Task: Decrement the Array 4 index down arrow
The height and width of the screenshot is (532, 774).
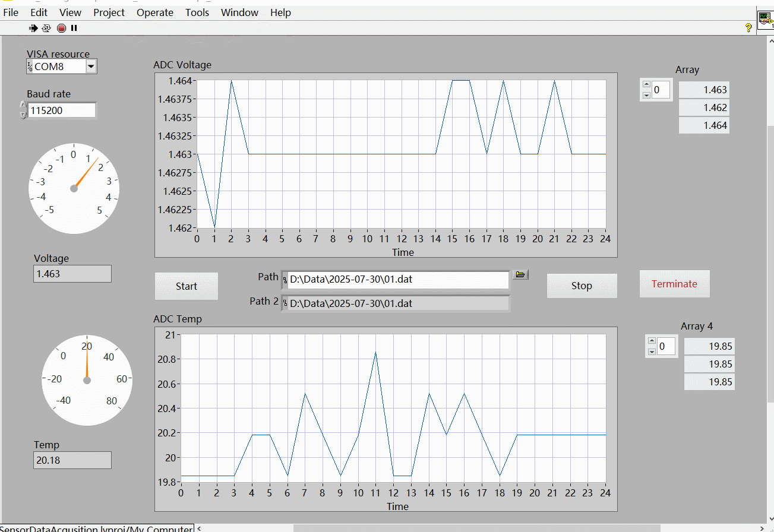Action: [652, 351]
